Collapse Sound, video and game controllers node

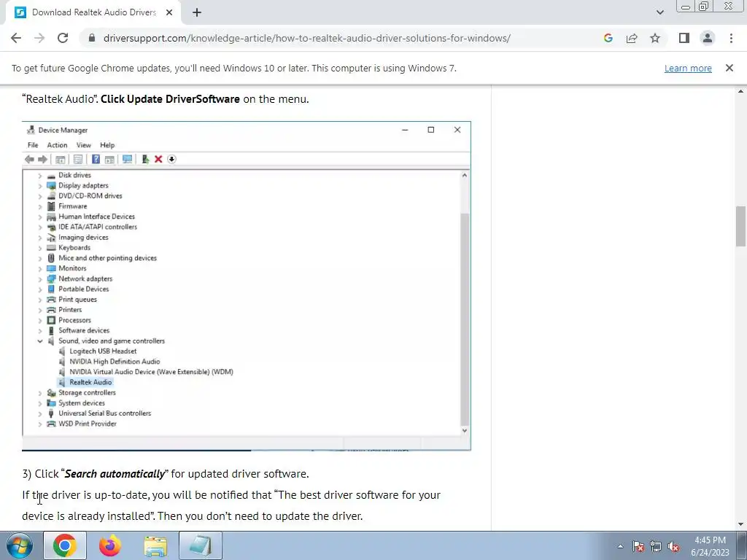(40, 341)
